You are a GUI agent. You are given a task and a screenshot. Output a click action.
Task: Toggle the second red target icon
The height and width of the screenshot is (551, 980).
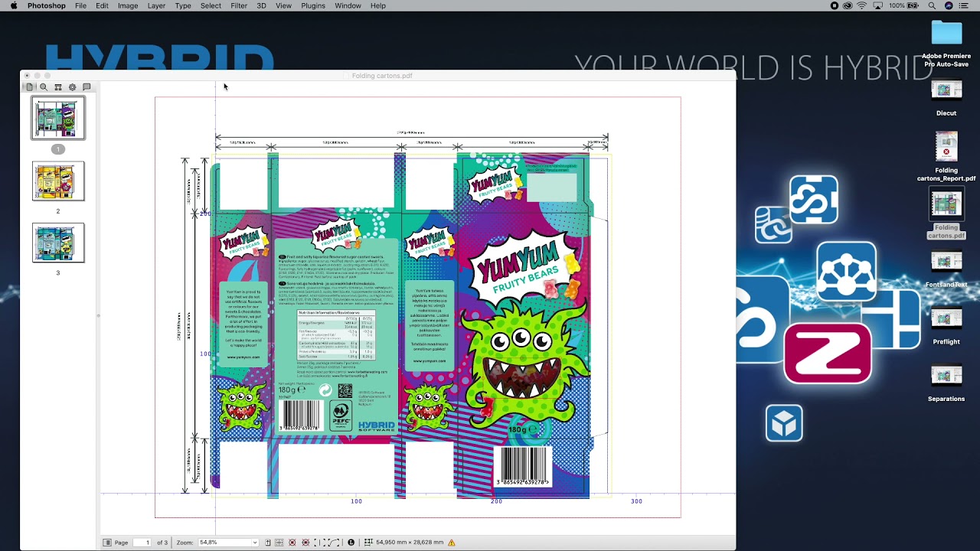[305, 543]
